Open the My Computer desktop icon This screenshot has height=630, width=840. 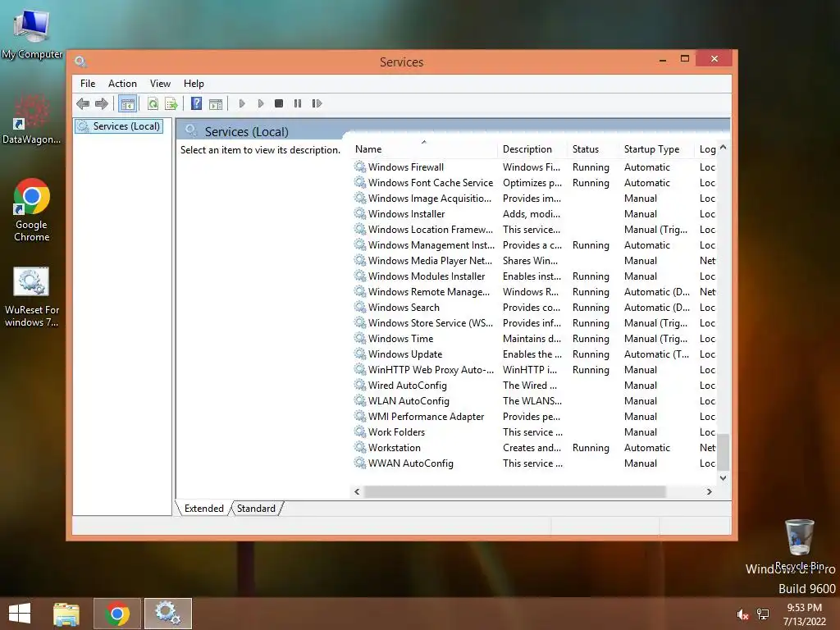click(x=32, y=33)
